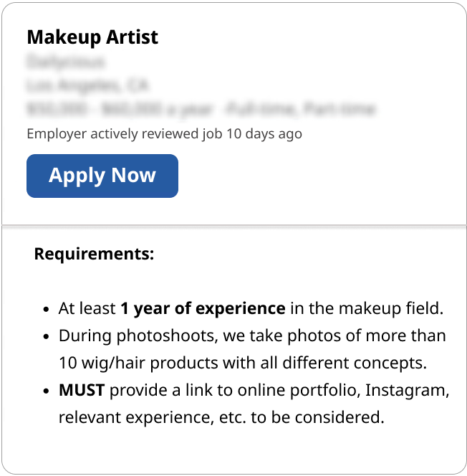467x476 pixels.
Task: Click the word Instagram in the requirements
Action: tap(410, 390)
